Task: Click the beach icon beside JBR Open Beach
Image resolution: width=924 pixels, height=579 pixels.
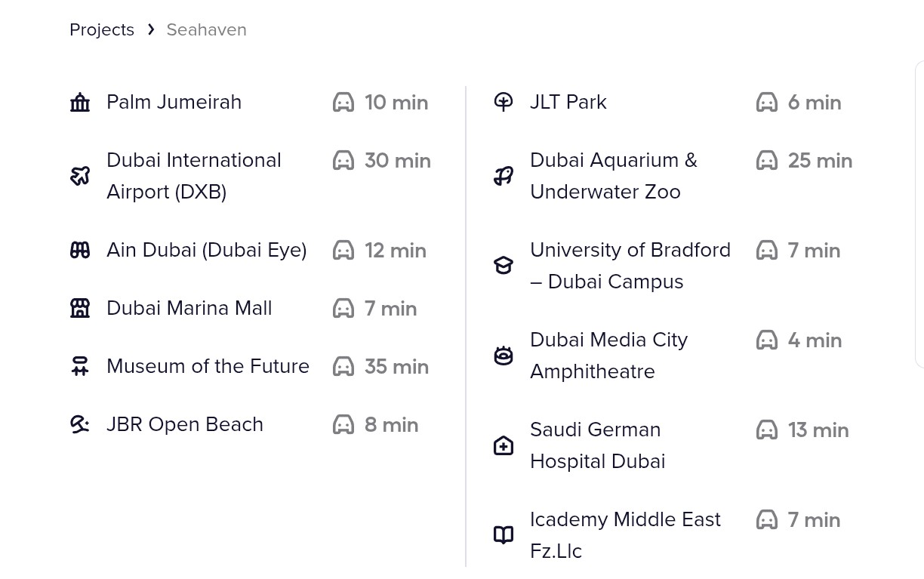Action: pyautogui.click(x=80, y=424)
